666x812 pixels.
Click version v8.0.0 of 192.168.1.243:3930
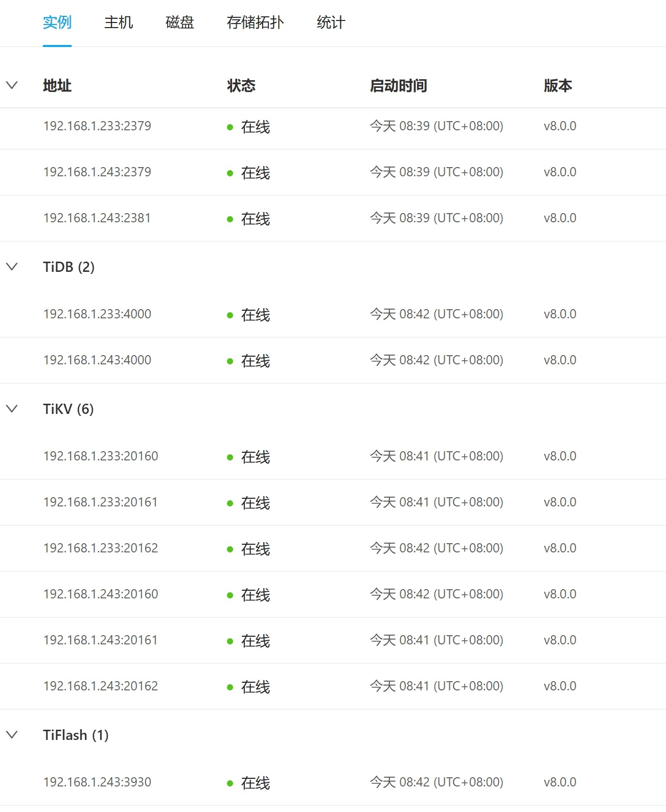(x=560, y=782)
